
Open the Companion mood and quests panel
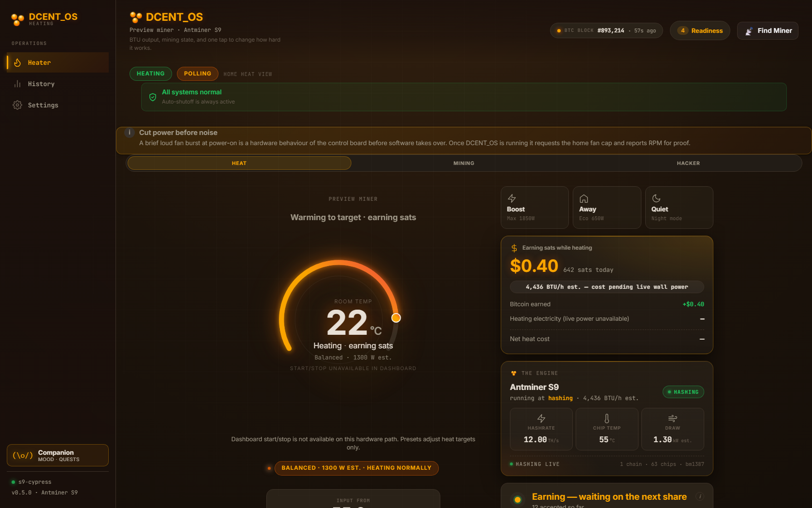point(58,455)
